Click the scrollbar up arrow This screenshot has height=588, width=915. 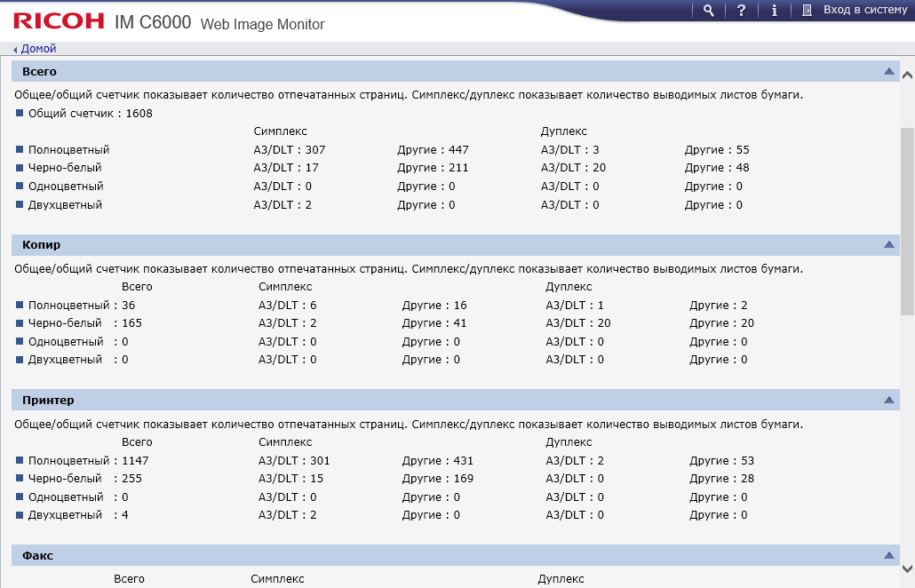[x=907, y=75]
